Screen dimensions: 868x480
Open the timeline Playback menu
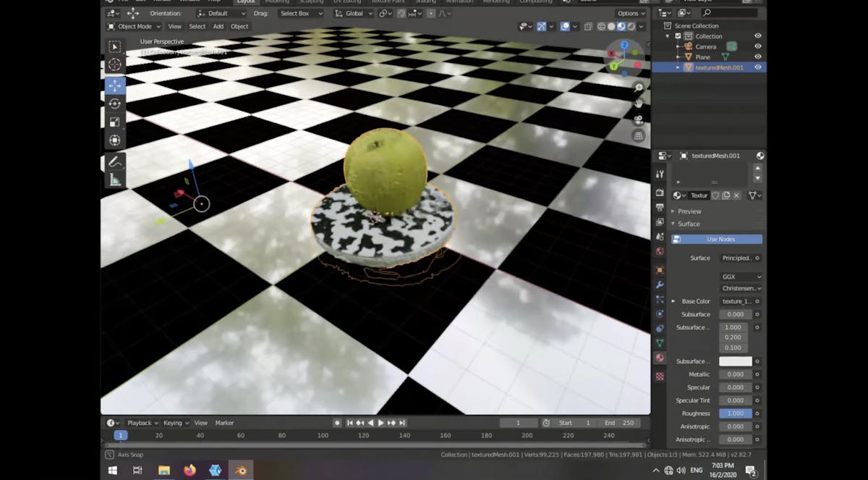click(142, 423)
